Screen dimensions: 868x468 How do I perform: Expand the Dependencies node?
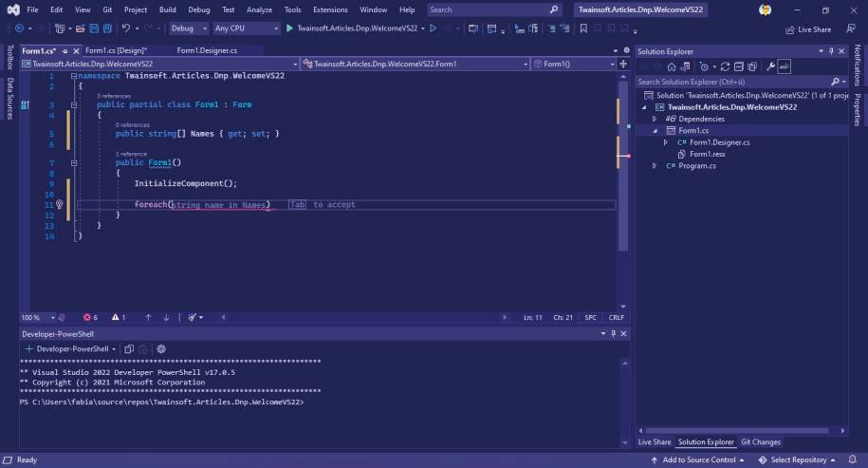click(655, 119)
